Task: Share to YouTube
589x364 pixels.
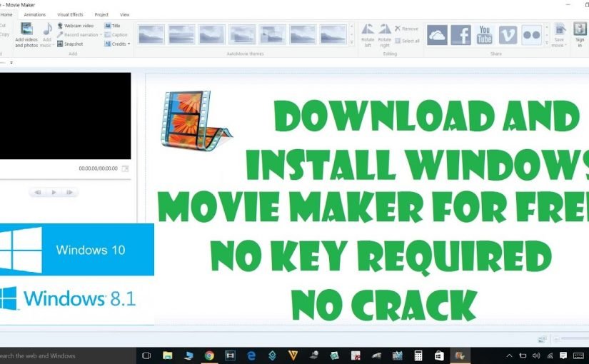Action: (x=485, y=35)
